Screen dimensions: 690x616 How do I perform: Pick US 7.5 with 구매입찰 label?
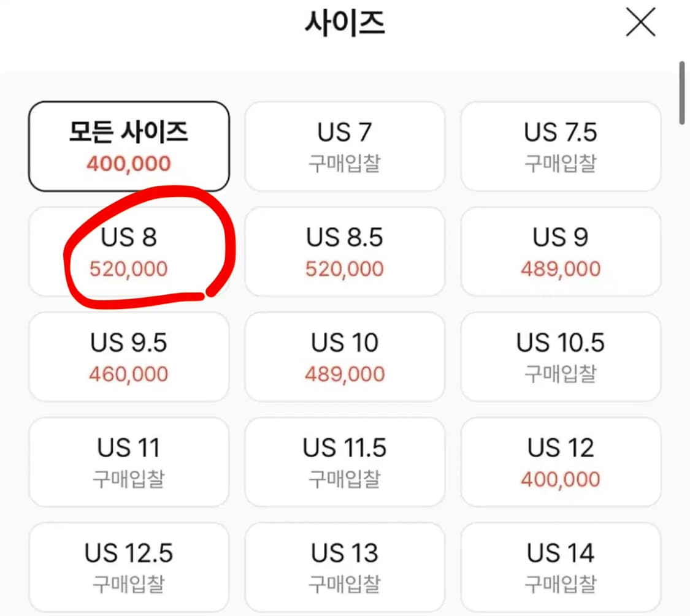[x=560, y=146]
